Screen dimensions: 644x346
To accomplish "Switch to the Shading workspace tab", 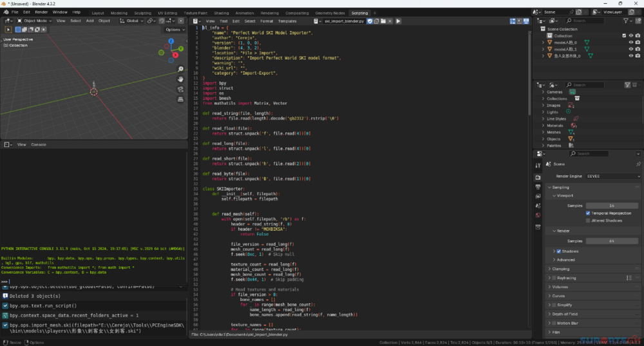I will click(x=221, y=13).
